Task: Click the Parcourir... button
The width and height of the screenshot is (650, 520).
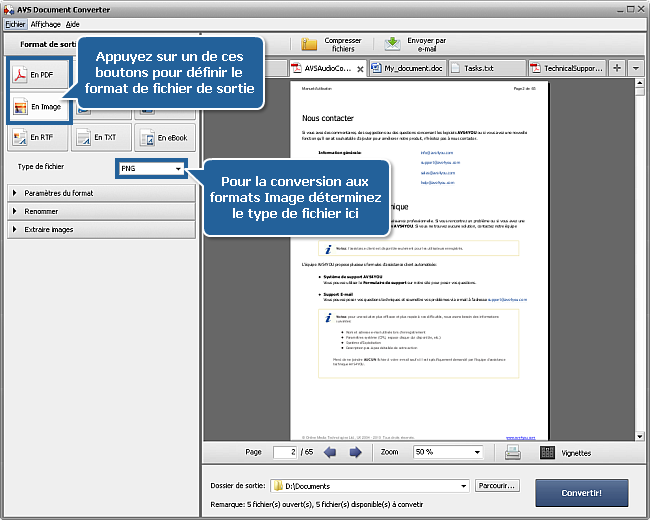Action: pyautogui.click(x=497, y=486)
